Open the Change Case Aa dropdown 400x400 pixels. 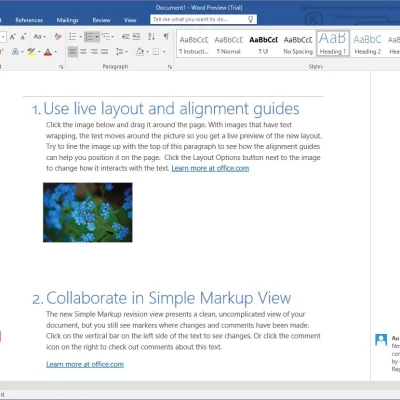(40, 36)
